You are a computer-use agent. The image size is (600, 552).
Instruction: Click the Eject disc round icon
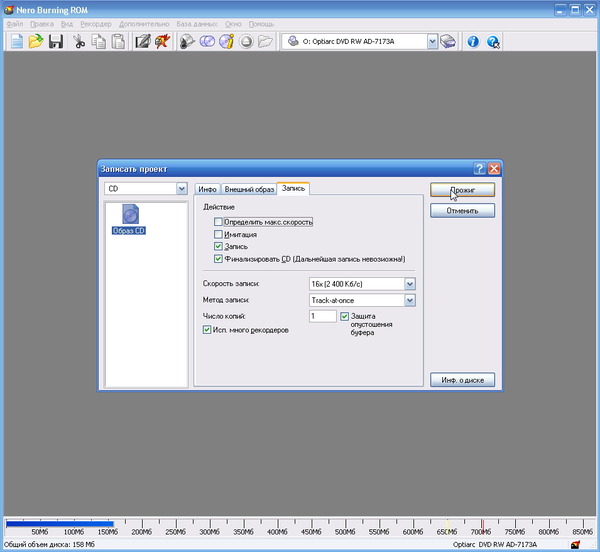(x=246, y=41)
